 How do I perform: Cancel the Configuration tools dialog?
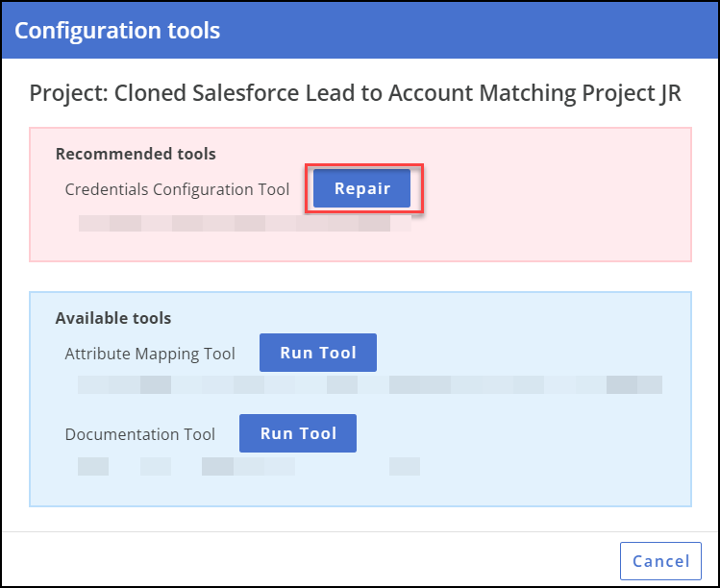(660, 561)
